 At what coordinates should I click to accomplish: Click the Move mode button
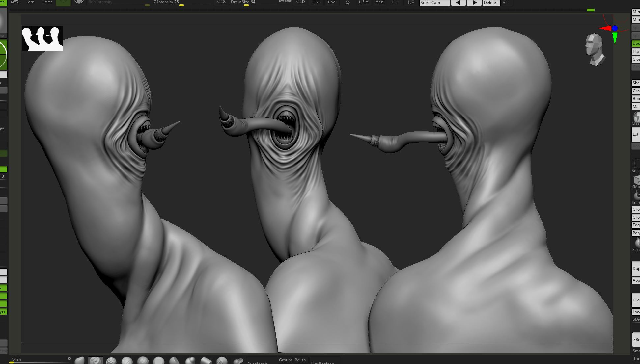click(x=15, y=2)
